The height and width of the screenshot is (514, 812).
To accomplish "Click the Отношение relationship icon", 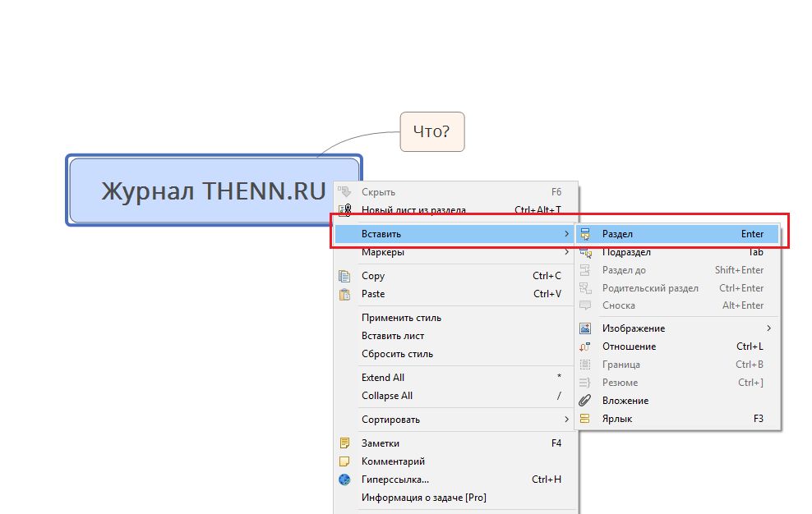I will pyautogui.click(x=585, y=346).
